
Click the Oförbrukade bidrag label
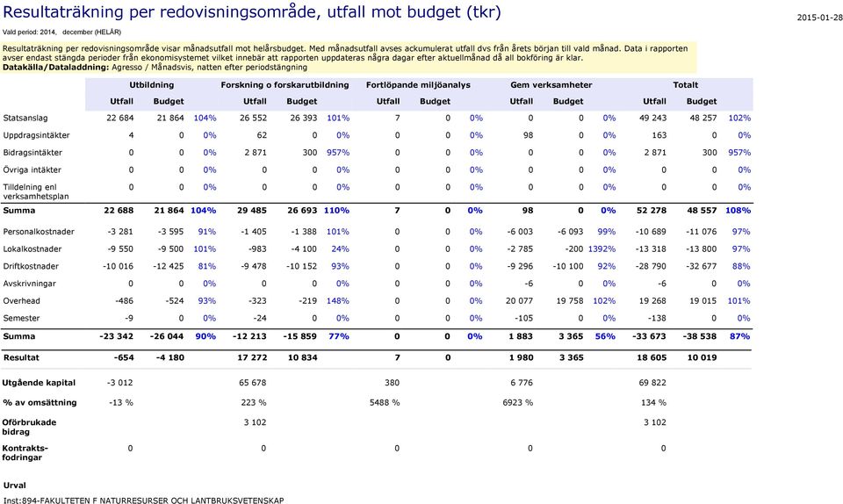coord(29,427)
